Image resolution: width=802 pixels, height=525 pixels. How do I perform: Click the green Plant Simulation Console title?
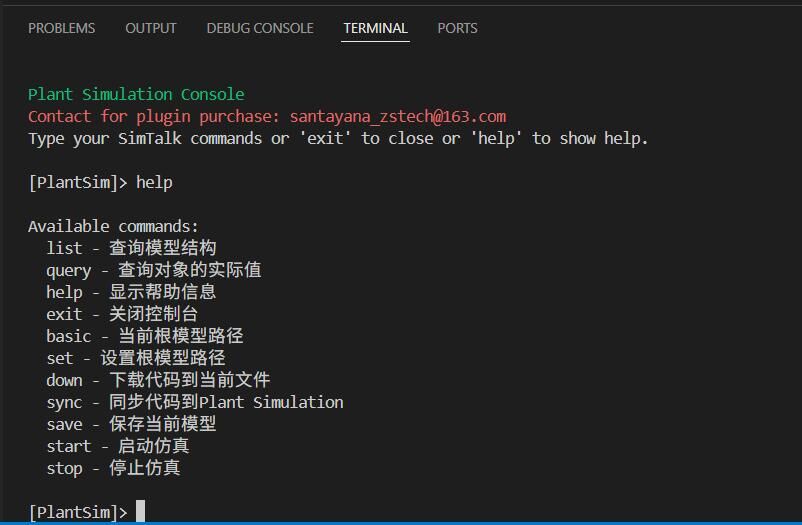pos(136,94)
